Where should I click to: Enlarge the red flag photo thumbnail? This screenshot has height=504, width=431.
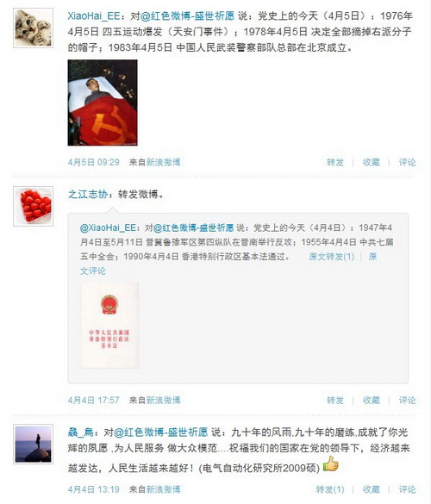coord(103,103)
